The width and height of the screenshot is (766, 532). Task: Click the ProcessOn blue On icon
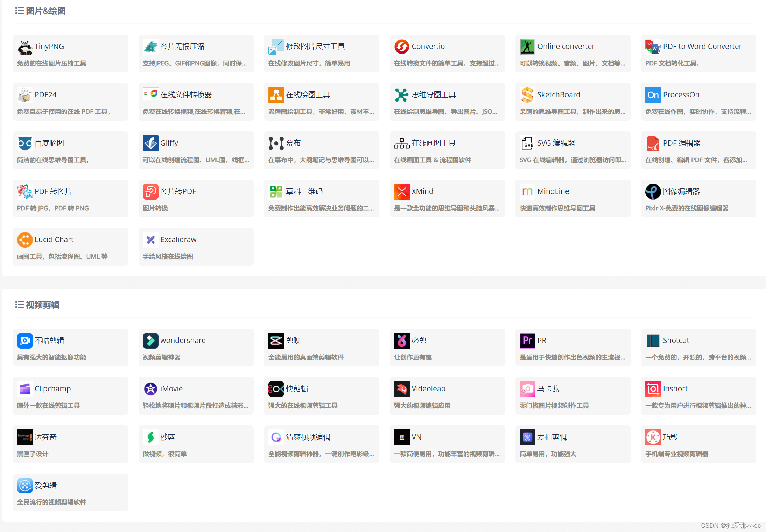pos(653,95)
